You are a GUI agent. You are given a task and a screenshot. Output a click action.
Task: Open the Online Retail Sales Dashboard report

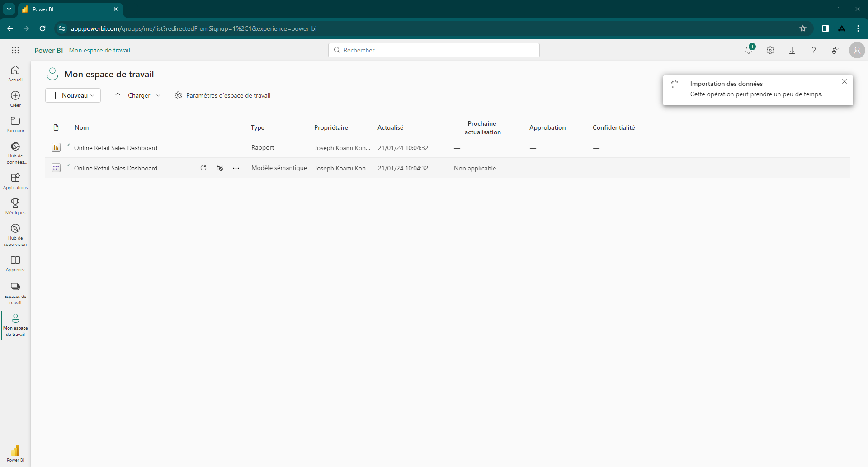(116, 148)
